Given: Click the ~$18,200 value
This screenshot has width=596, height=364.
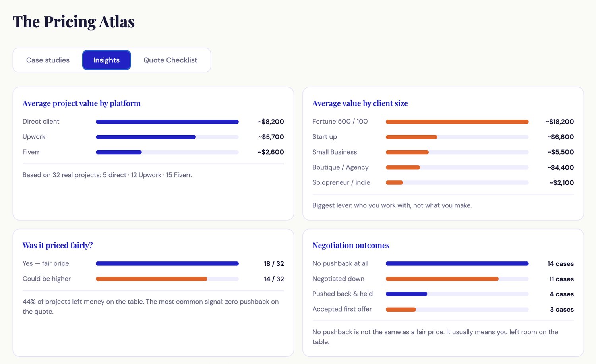Looking at the screenshot, I should [x=559, y=122].
